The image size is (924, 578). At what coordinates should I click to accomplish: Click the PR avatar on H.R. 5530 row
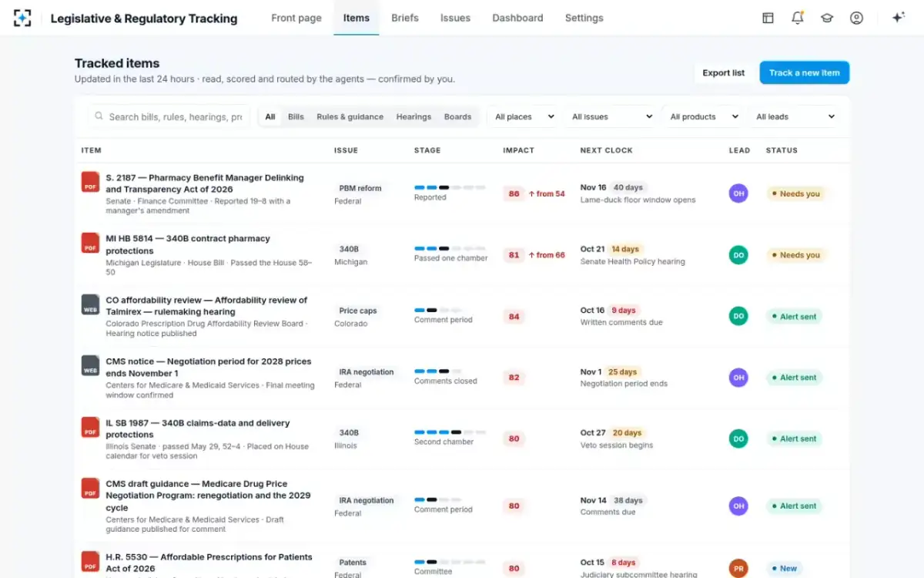pyautogui.click(x=738, y=569)
